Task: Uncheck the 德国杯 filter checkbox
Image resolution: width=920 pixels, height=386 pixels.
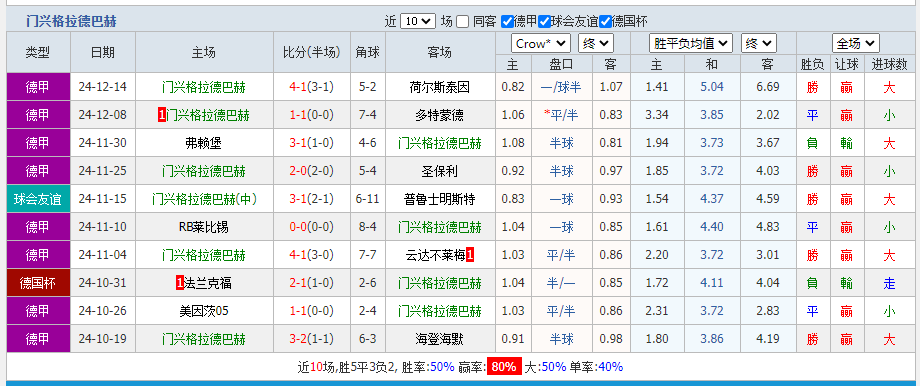Action: click(x=606, y=22)
